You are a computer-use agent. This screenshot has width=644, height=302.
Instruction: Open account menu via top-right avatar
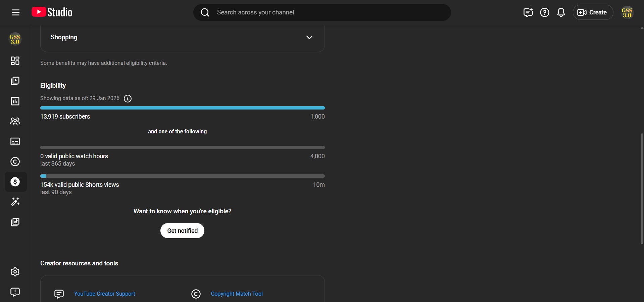pyautogui.click(x=627, y=12)
